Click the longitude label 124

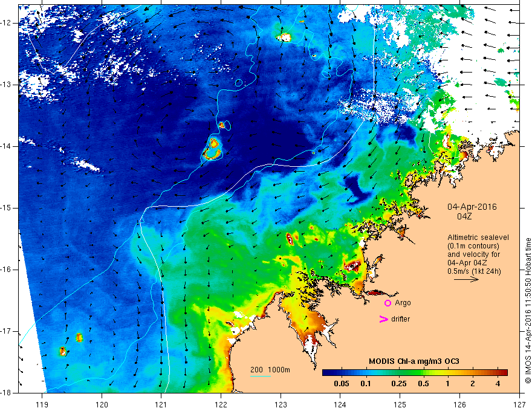[x=340, y=404]
